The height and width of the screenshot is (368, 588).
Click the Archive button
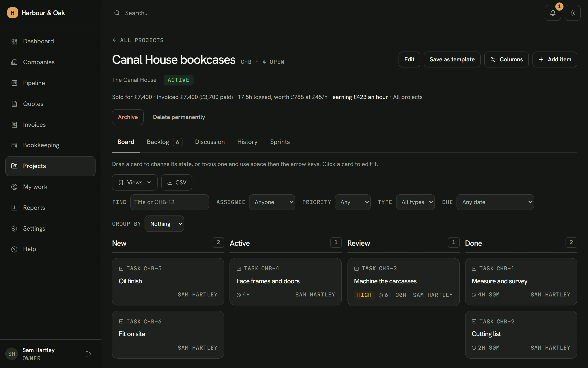coord(128,117)
